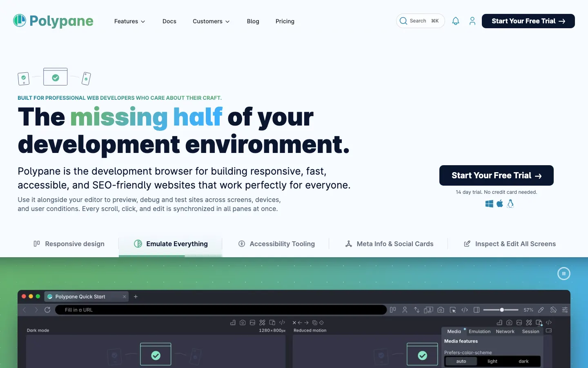Click the zoom slider at 57%
588x368 pixels.
[x=501, y=310]
